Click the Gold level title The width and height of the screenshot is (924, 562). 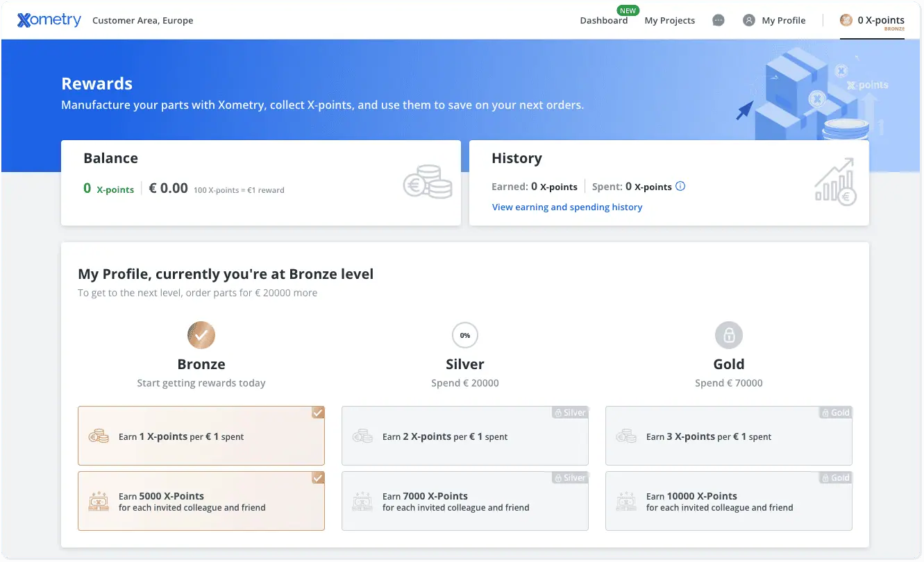click(x=729, y=364)
